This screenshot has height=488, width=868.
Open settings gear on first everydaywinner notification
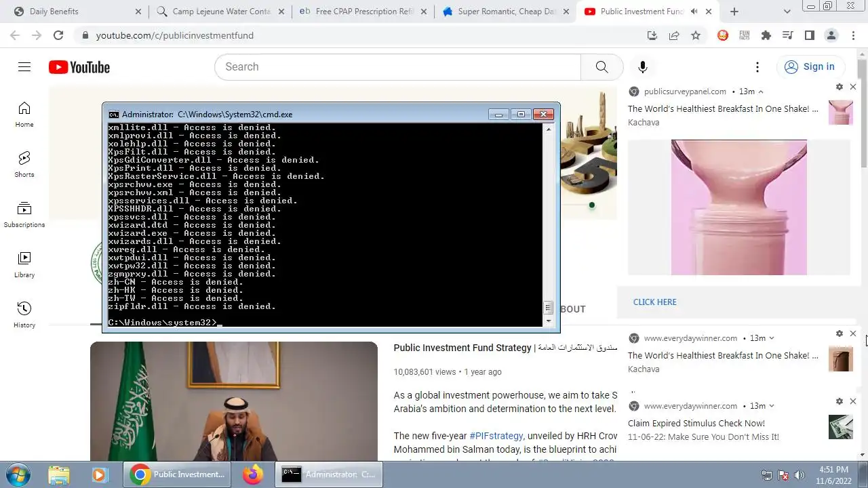click(x=840, y=333)
